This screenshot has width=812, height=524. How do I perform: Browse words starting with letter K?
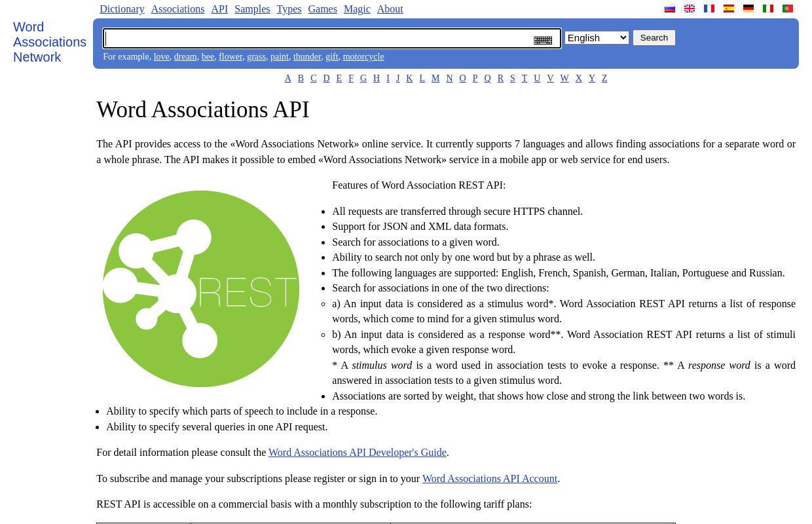click(409, 79)
